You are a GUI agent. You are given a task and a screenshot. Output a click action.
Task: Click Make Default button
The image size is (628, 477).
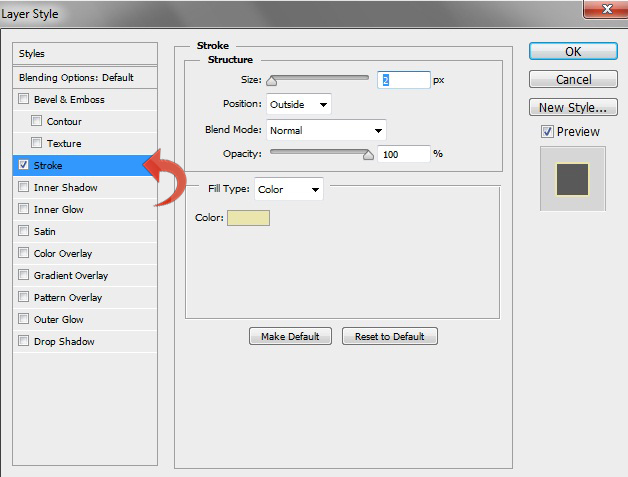click(x=290, y=337)
